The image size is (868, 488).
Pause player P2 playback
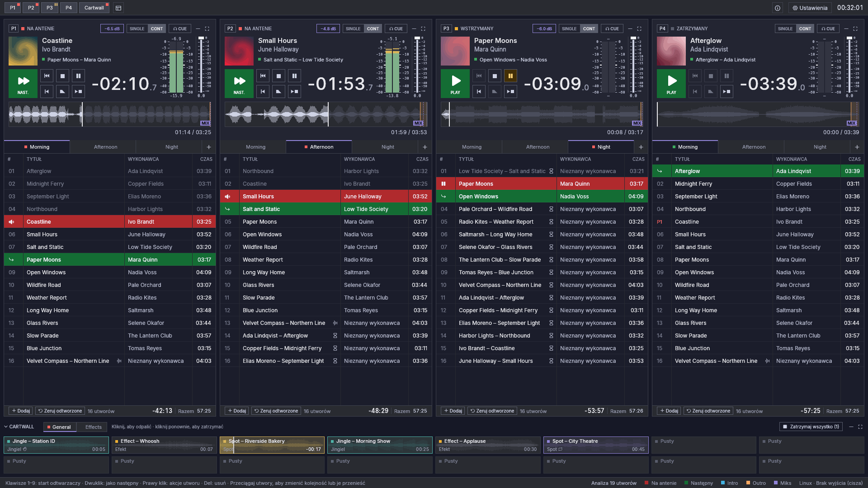pyautogui.click(x=294, y=76)
